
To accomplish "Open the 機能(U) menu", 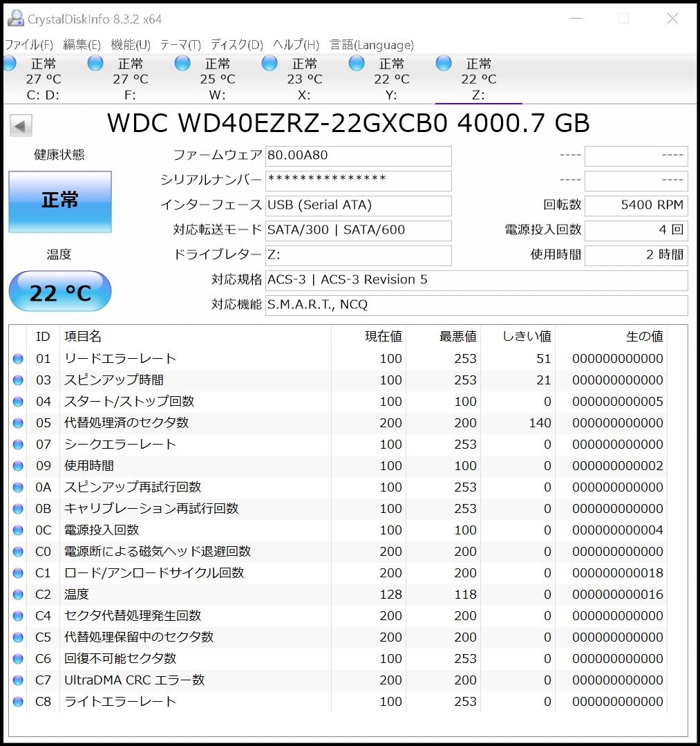I will (x=131, y=45).
